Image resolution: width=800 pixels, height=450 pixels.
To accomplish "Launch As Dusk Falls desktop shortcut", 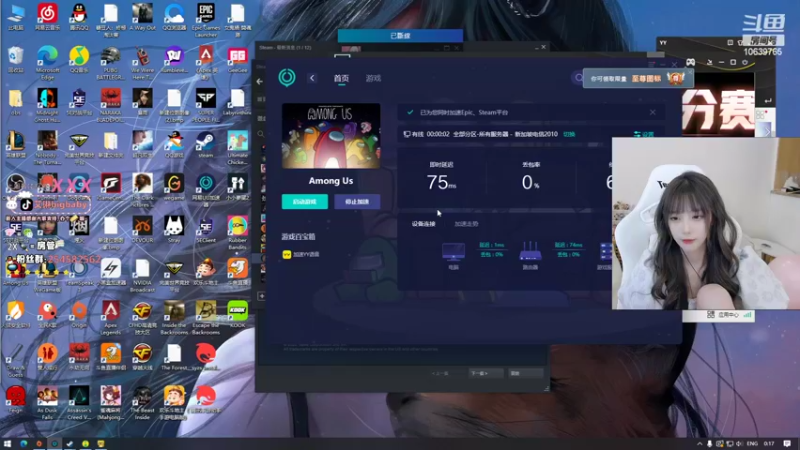I will click(47, 402).
